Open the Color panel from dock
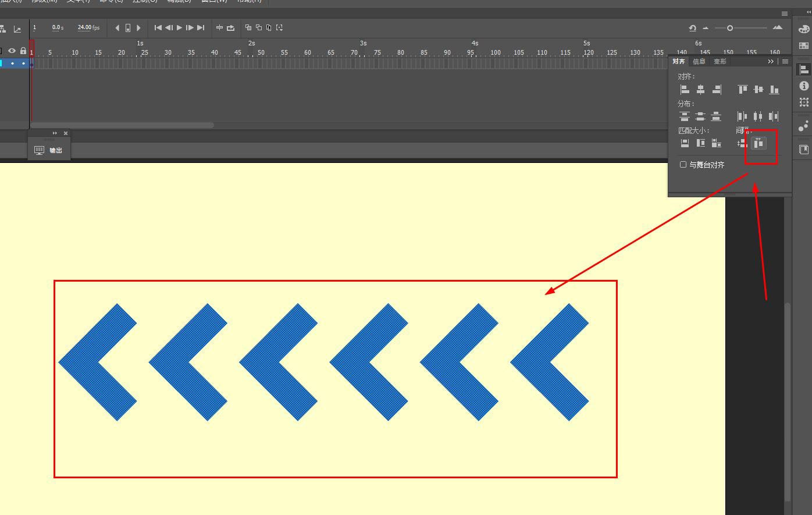The width and height of the screenshot is (812, 515). pyautogui.click(x=804, y=29)
